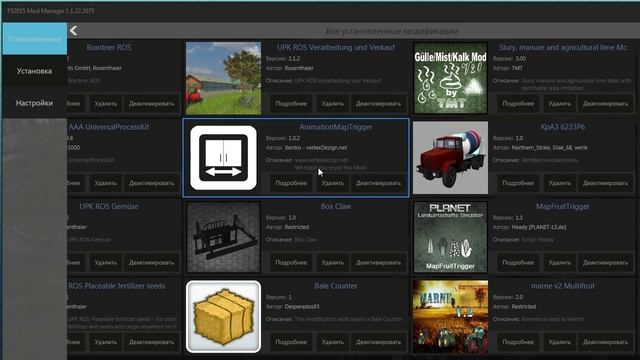The image size is (640, 360).
Task: Deactivate the AnimationMapTrigger mod
Action: pyautogui.click(x=378, y=183)
